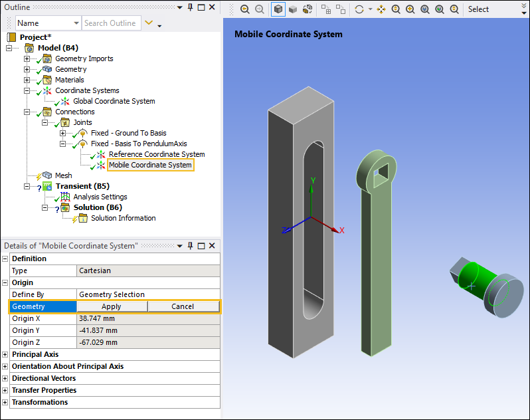Click the wireframe display icon
Image resolution: width=530 pixels, height=420 pixels.
pos(308,9)
